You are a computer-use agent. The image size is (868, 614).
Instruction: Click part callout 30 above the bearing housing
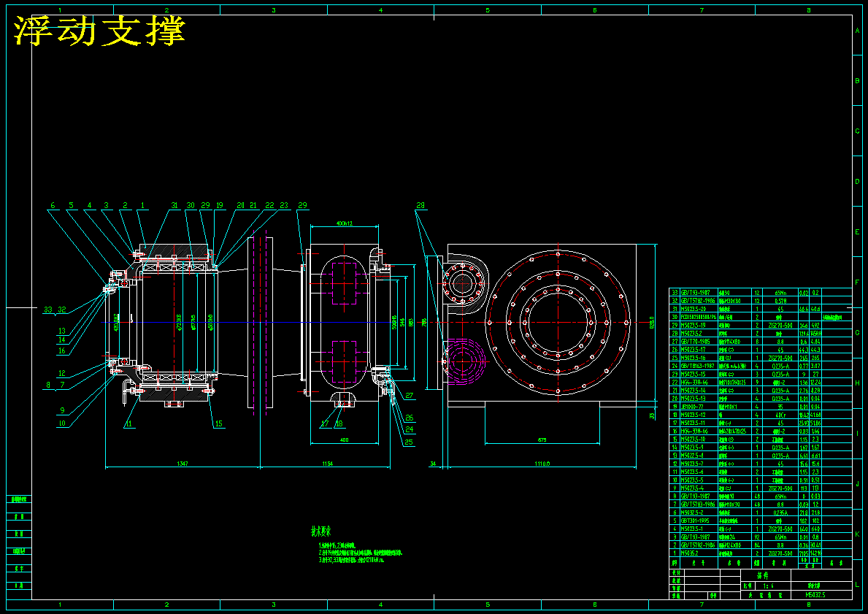[x=191, y=205]
